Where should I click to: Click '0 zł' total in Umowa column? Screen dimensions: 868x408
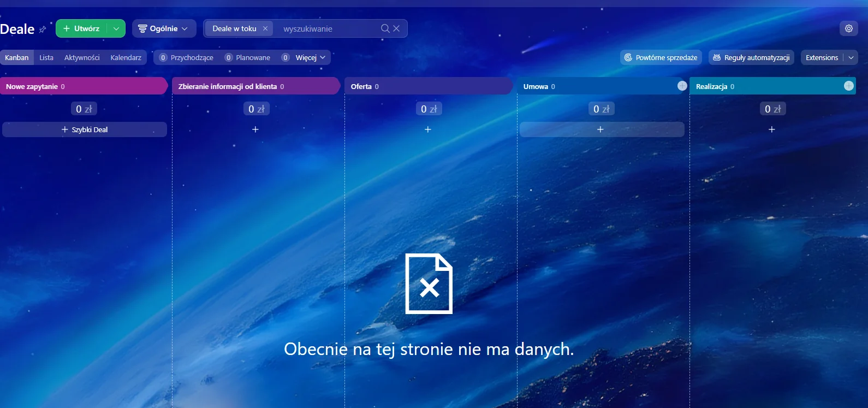[602, 109]
